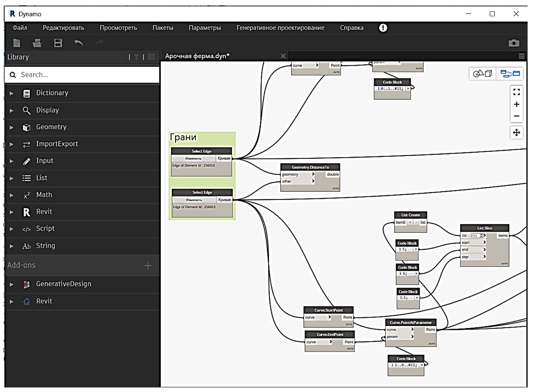Activate the pan mode icon
The height and width of the screenshot is (392, 533).
pos(516,133)
